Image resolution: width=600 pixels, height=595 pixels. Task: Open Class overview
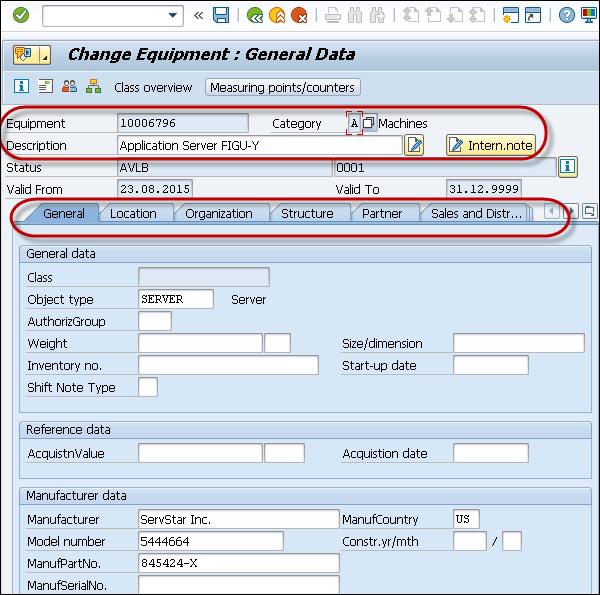[153, 88]
